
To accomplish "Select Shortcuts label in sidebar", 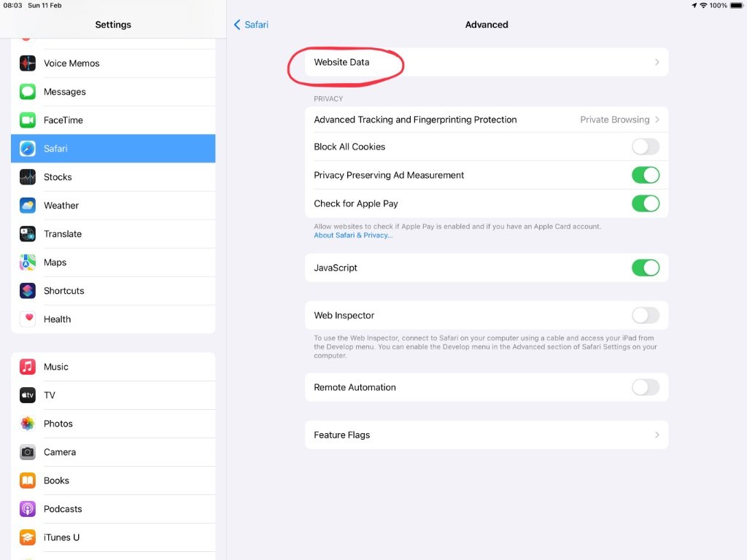I will pyautogui.click(x=64, y=290).
